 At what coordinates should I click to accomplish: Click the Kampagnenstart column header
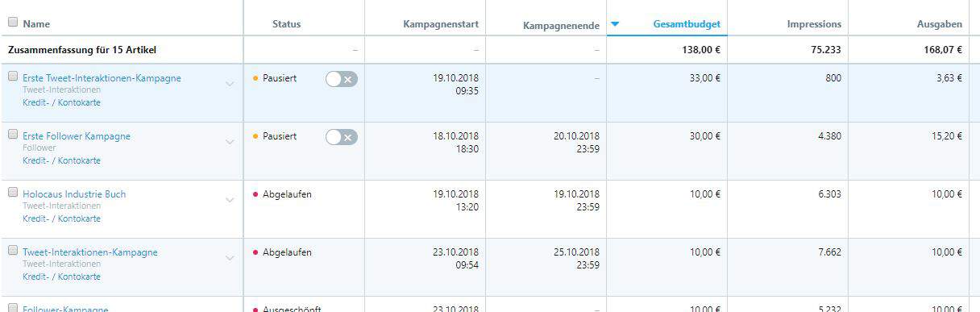point(441,24)
